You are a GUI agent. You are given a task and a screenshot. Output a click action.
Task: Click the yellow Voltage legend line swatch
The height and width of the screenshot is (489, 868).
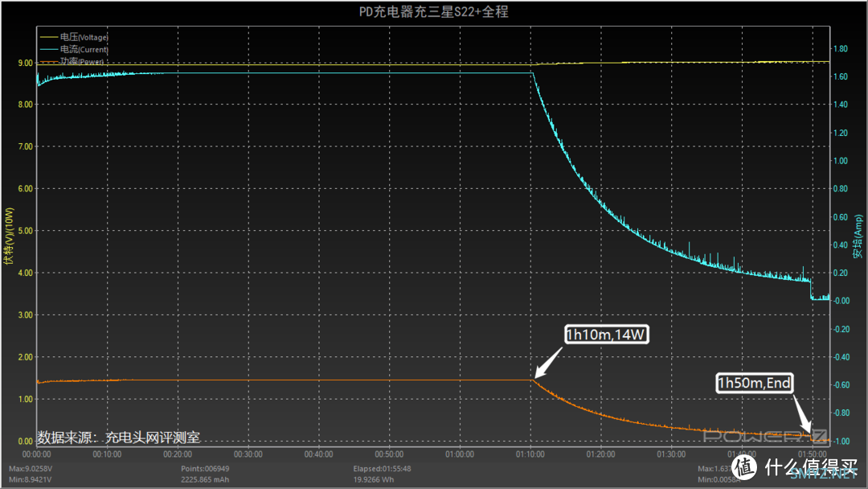49,37
